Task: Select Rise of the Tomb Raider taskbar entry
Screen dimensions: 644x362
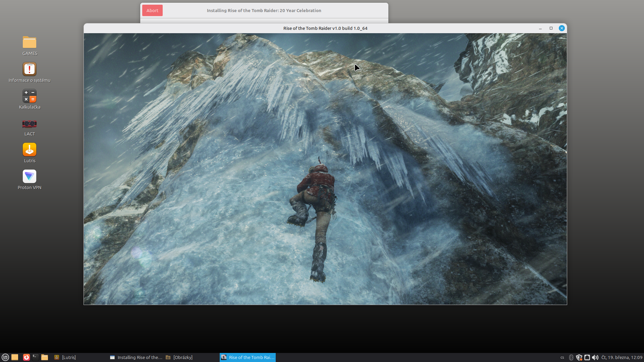Action: tap(248, 357)
